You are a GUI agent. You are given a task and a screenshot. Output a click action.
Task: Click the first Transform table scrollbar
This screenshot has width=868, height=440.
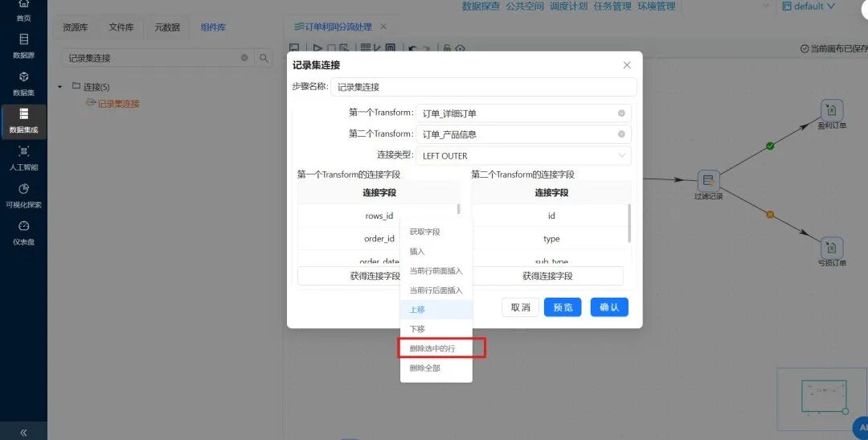tap(458, 209)
